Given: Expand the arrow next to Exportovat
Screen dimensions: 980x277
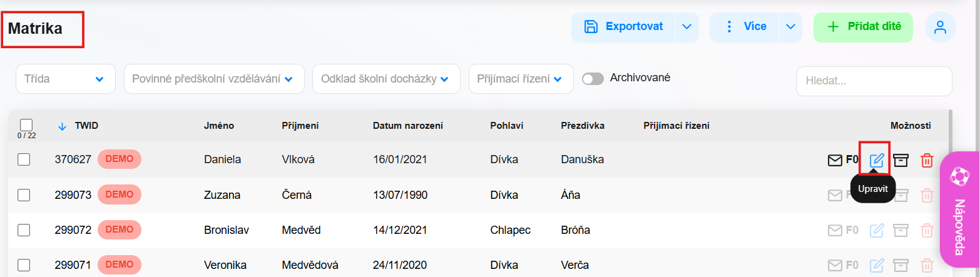Looking at the screenshot, I should pyautogui.click(x=687, y=27).
